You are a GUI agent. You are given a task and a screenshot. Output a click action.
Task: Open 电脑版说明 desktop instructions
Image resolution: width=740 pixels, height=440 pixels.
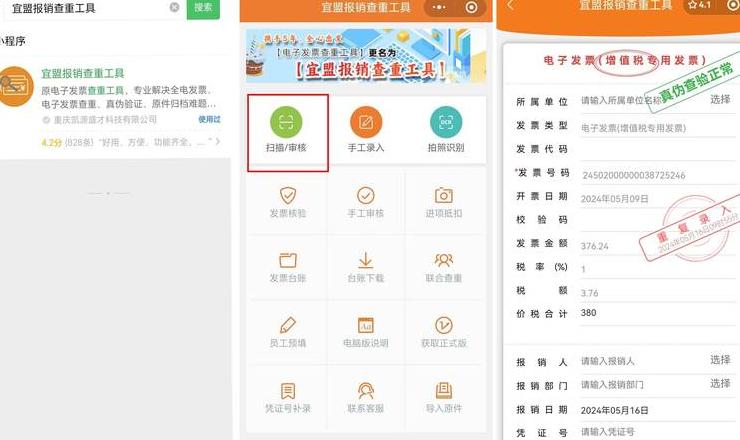click(366, 332)
